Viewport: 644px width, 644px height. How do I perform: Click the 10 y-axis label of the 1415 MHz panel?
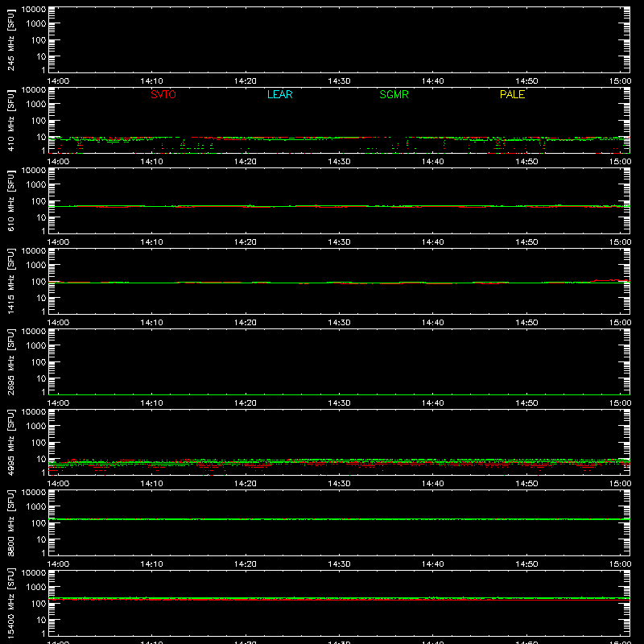pyautogui.click(x=41, y=298)
